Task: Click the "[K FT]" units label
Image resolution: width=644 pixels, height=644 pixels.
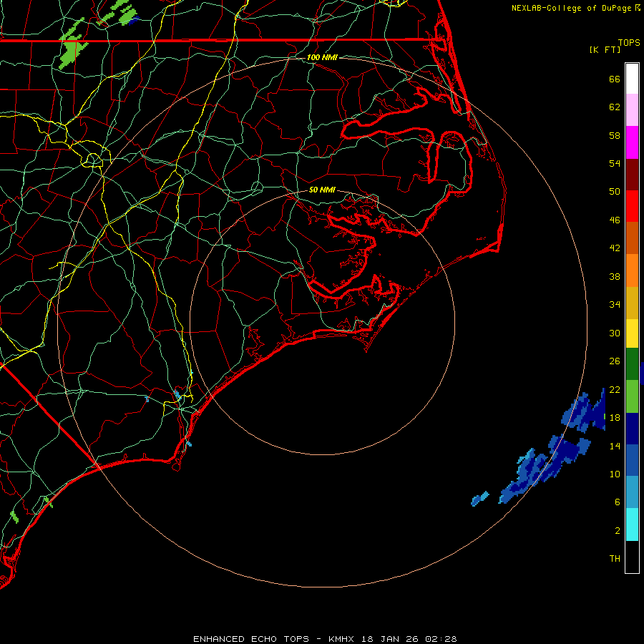Action: [x=605, y=50]
